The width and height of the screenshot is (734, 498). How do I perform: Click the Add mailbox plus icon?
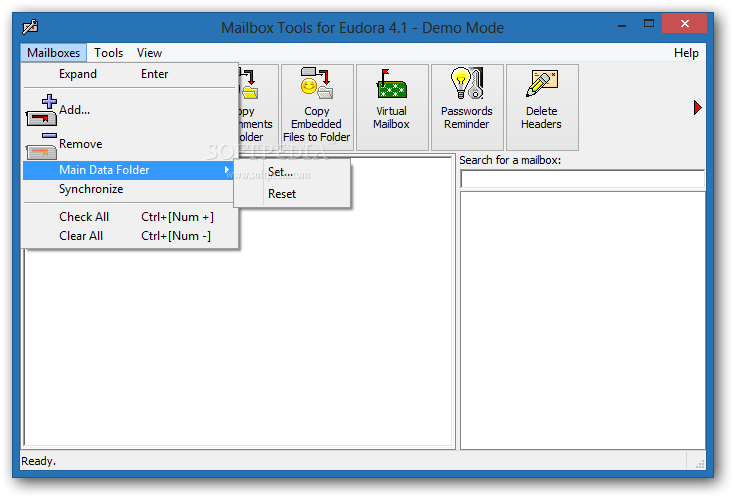tap(42, 110)
